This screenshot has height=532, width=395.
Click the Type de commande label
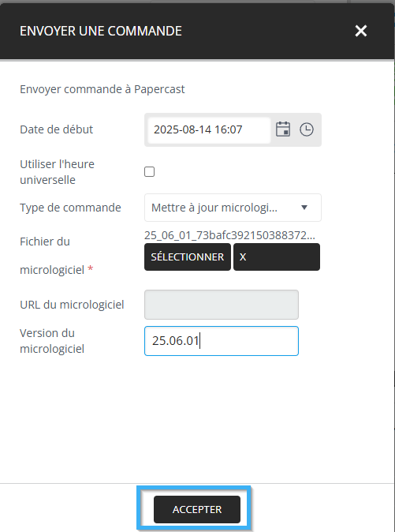70,208
